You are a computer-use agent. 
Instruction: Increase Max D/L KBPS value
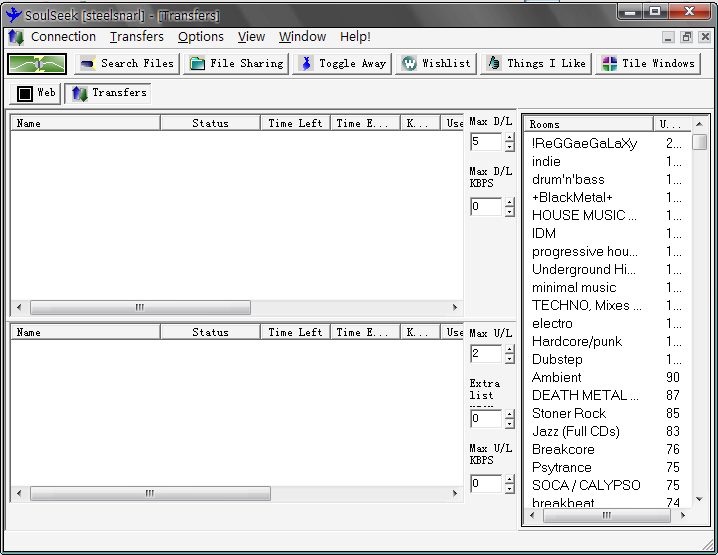point(509,202)
